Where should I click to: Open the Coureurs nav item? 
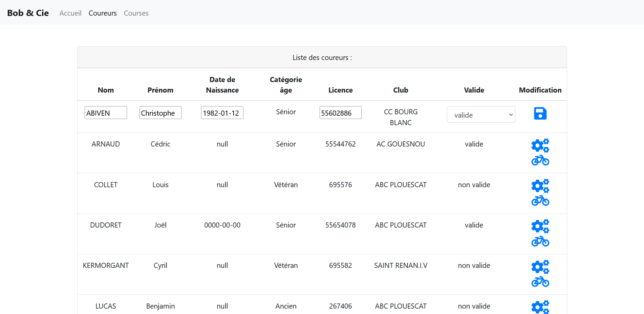pyautogui.click(x=103, y=13)
